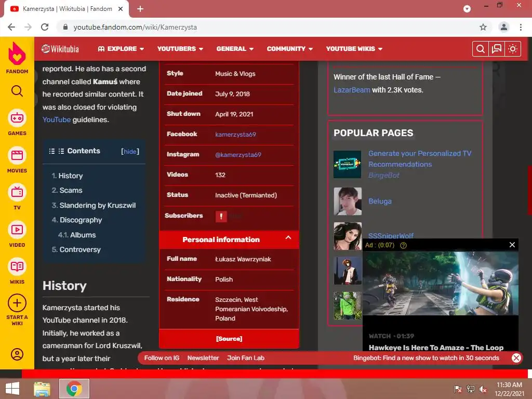Open the Windows Start menu

point(12,389)
